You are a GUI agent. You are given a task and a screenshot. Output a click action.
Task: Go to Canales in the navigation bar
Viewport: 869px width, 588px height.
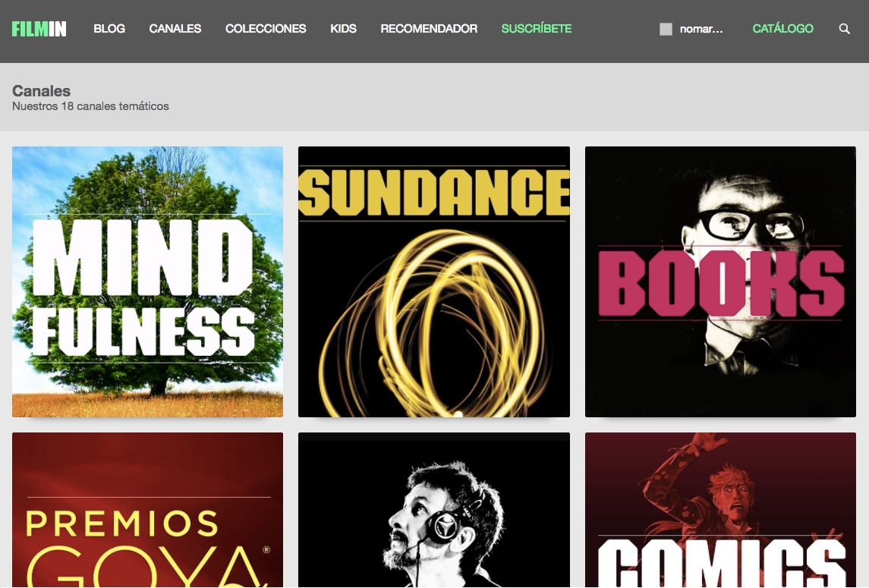tap(175, 29)
